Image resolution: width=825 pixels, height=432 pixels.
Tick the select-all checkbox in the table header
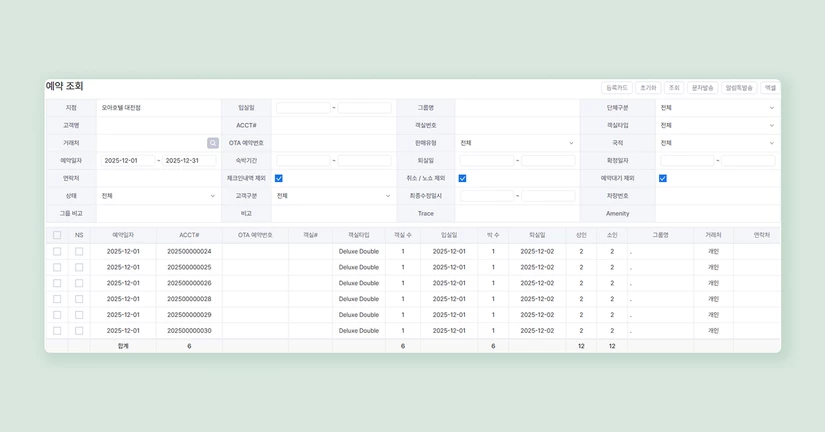pyautogui.click(x=57, y=235)
